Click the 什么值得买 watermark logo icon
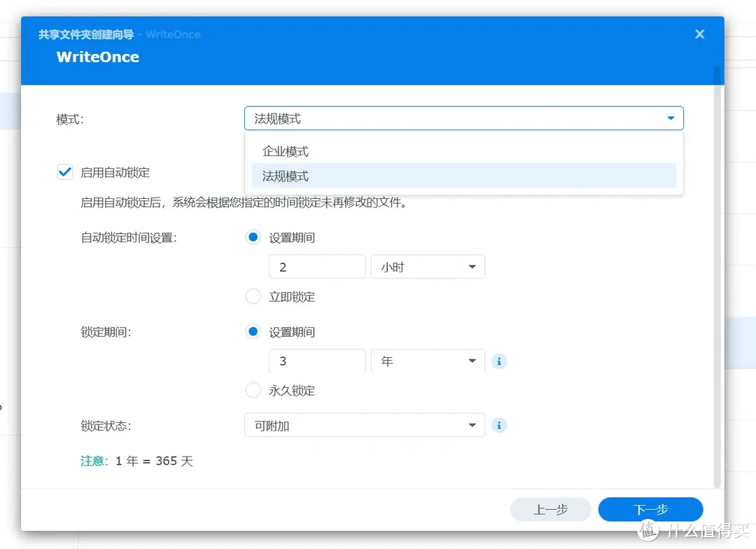This screenshot has height=549, width=756. [647, 531]
